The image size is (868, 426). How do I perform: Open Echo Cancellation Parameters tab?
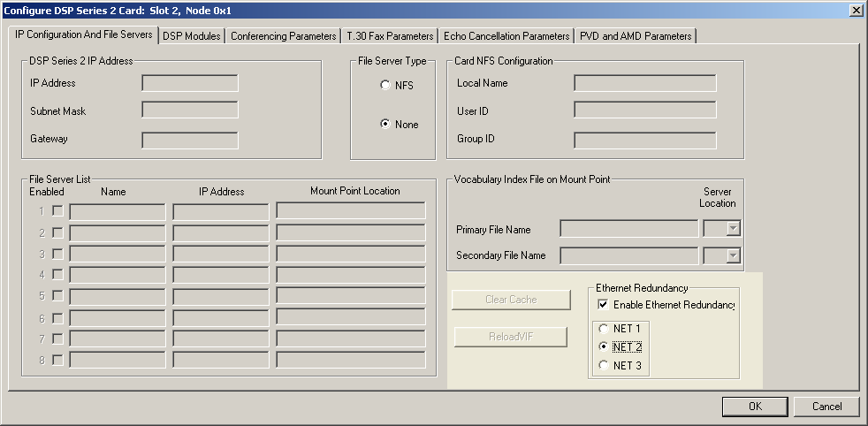pos(506,36)
